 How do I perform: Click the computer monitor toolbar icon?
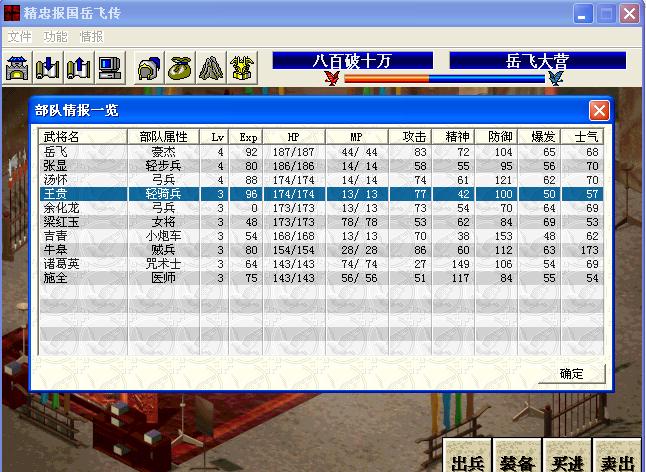(110, 68)
